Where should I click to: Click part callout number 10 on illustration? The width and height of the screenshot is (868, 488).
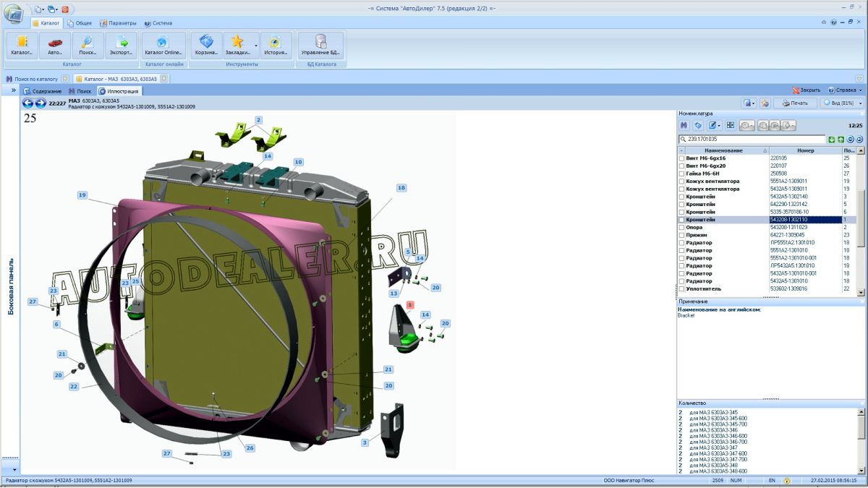298,162
